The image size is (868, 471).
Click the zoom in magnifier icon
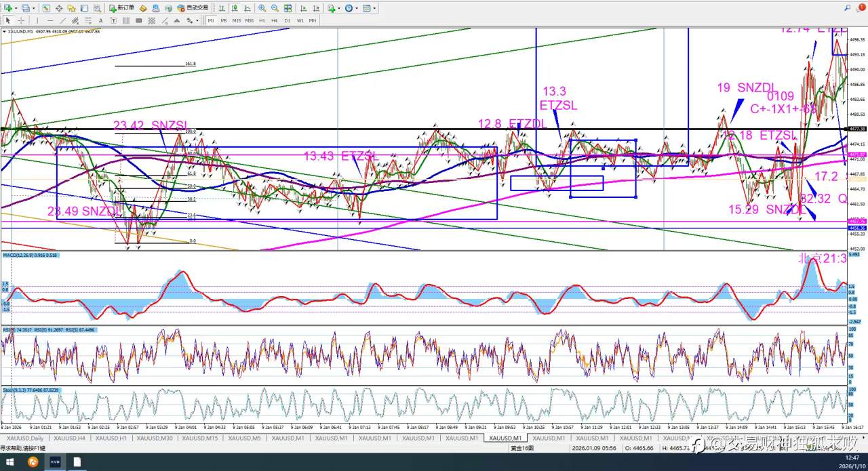click(x=262, y=8)
